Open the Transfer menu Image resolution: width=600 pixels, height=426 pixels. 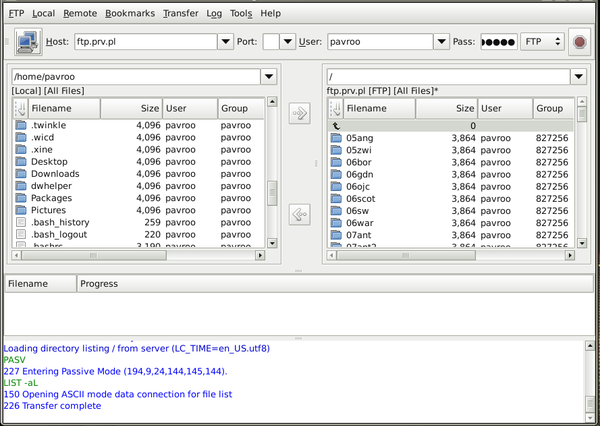click(181, 14)
